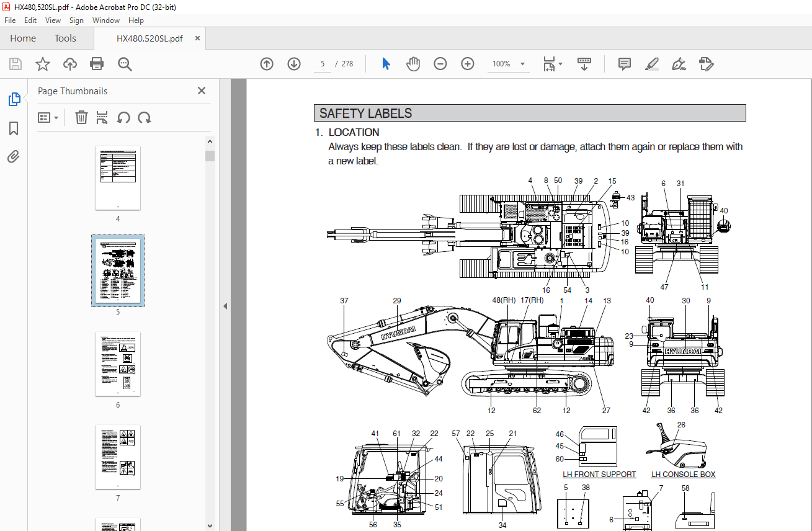Click the thumbnails panel scrollbar up arrow
The width and height of the screenshot is (812, 531).
(210, 141)
